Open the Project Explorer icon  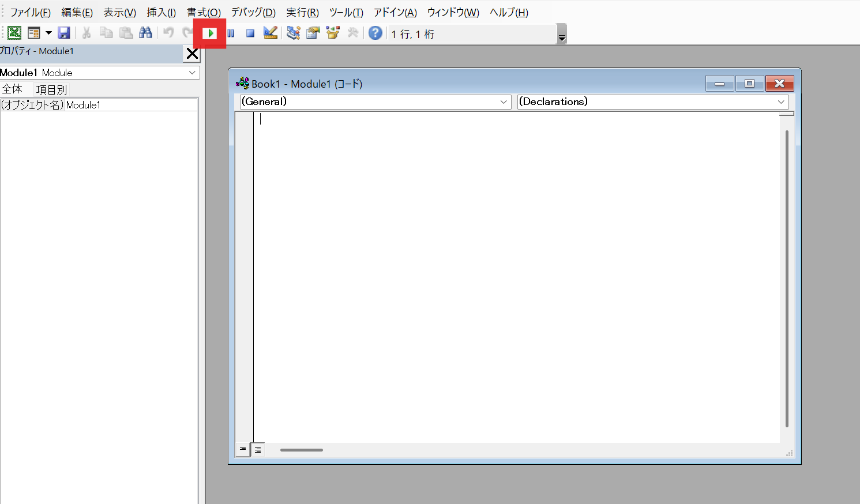click(294, 33)
